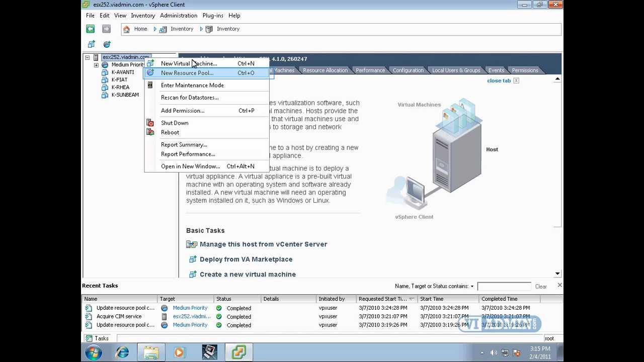The height and width of the screenshot is (362, 644).
Task: Open Windows Media Player from the taskbar
Action: click(x=180, y=352)
